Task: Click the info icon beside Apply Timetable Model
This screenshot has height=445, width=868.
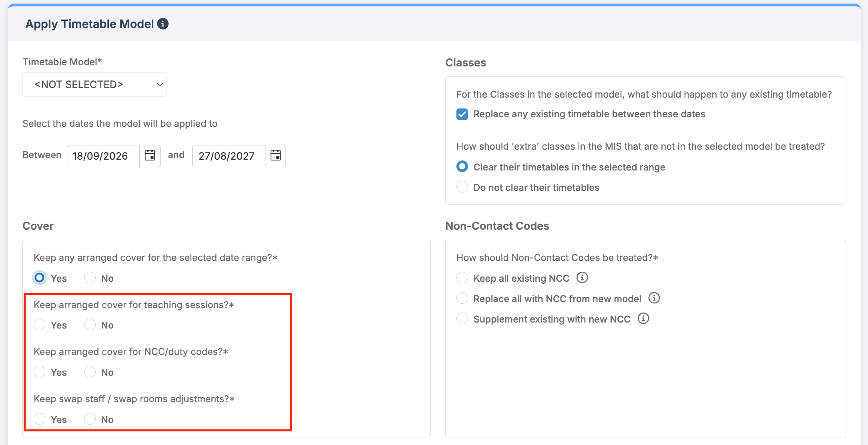Action: click(x=163, y=24)
